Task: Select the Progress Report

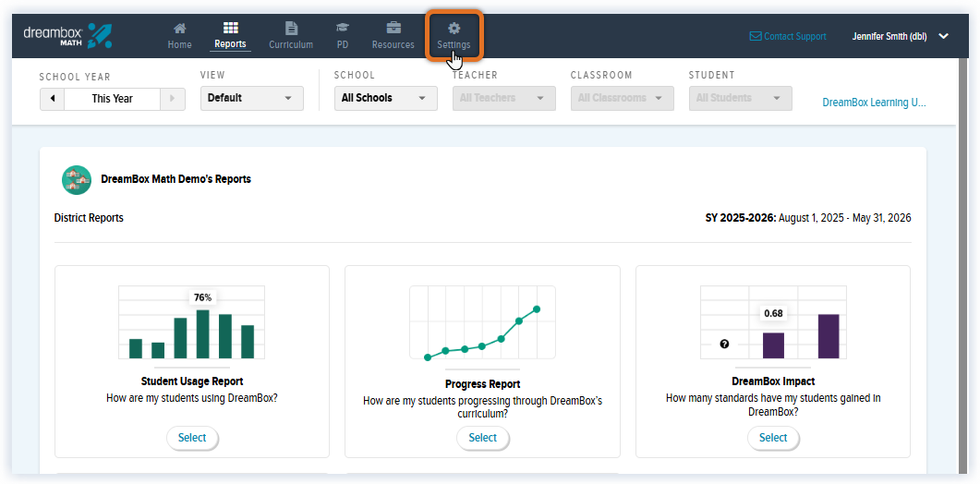Action: tap(482, 438)
